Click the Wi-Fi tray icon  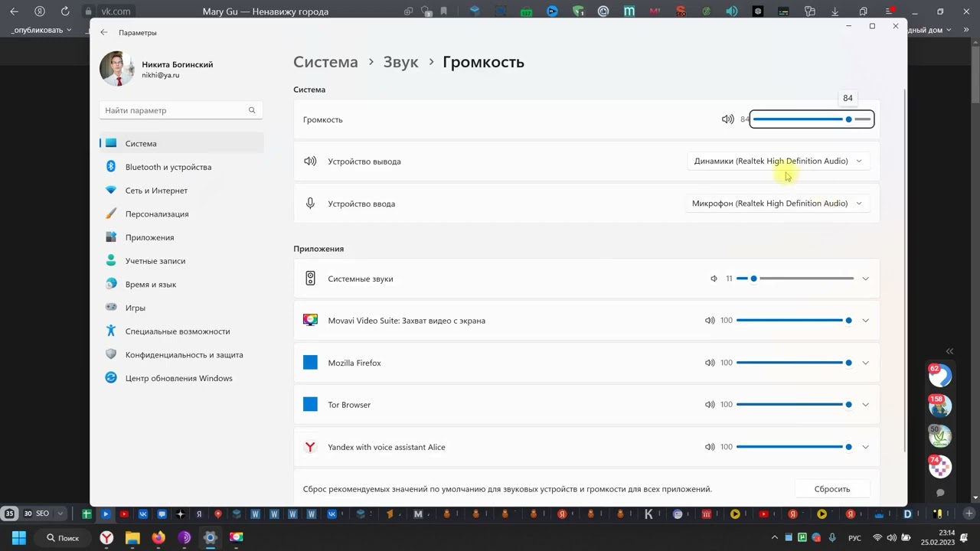pos(877,538)
